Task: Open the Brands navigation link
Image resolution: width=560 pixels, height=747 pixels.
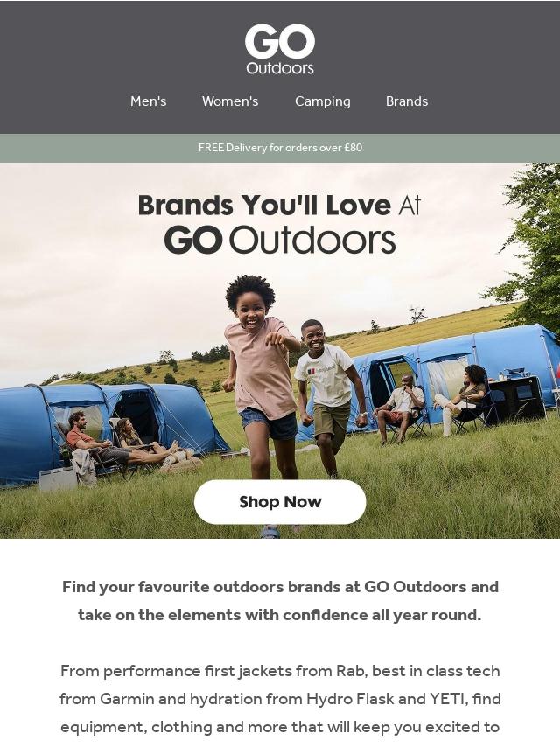Action: coord(407,101)
